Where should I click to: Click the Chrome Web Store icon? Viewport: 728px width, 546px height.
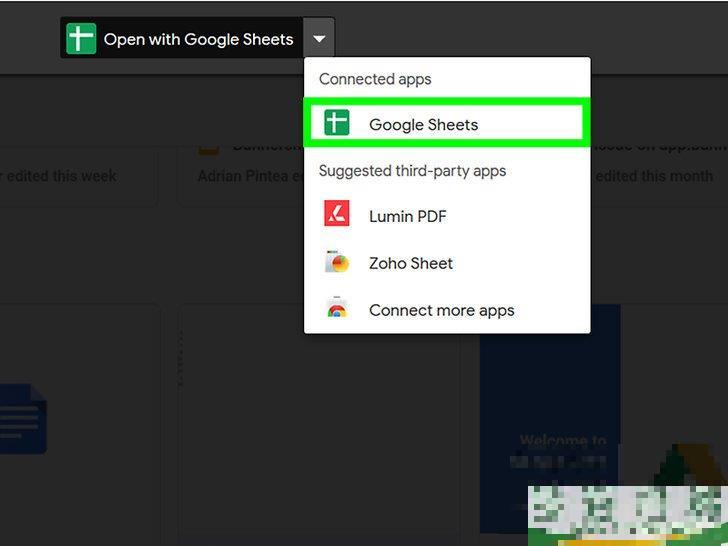click(337, 310)
